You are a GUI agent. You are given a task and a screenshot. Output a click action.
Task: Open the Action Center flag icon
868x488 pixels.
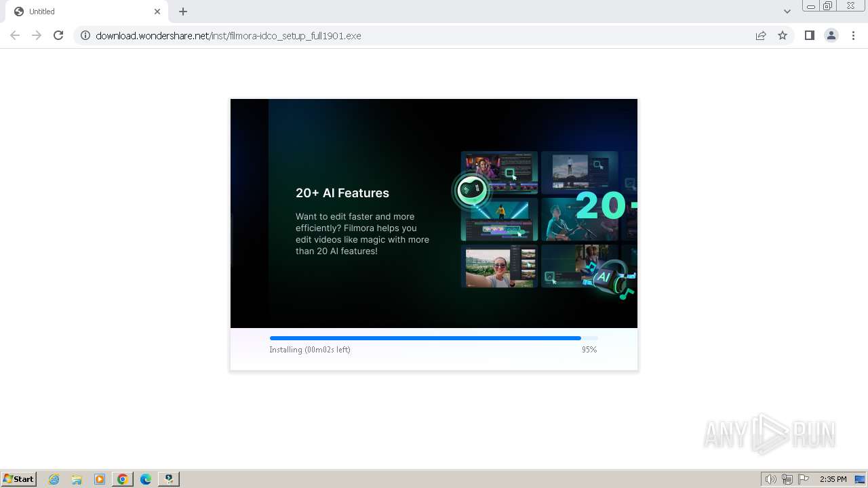804,479
